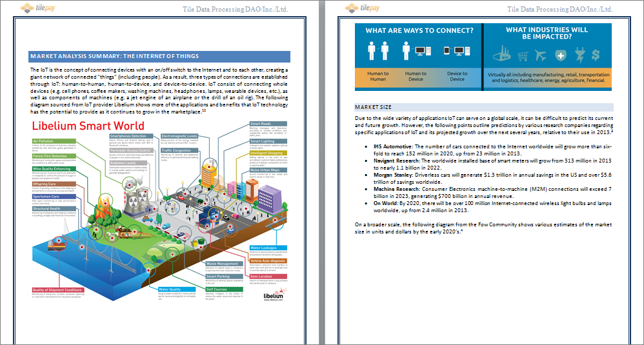Viewport: 644px width, 345px height.
Task: Select the 'Libelium Smart World' title
Action: click(x=88, y=126)
